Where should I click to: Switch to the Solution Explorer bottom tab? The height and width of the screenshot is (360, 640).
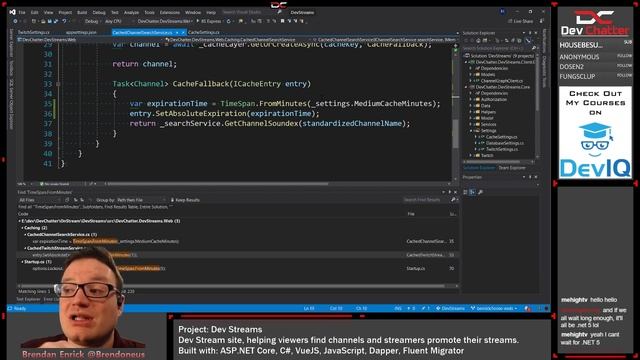coord(479,168)
